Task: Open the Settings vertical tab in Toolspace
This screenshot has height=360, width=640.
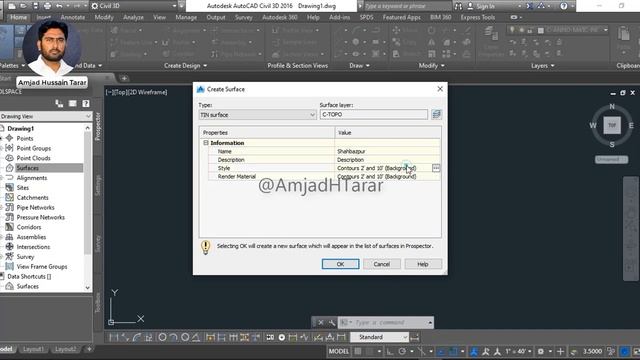Action: [x=98, y=185]
